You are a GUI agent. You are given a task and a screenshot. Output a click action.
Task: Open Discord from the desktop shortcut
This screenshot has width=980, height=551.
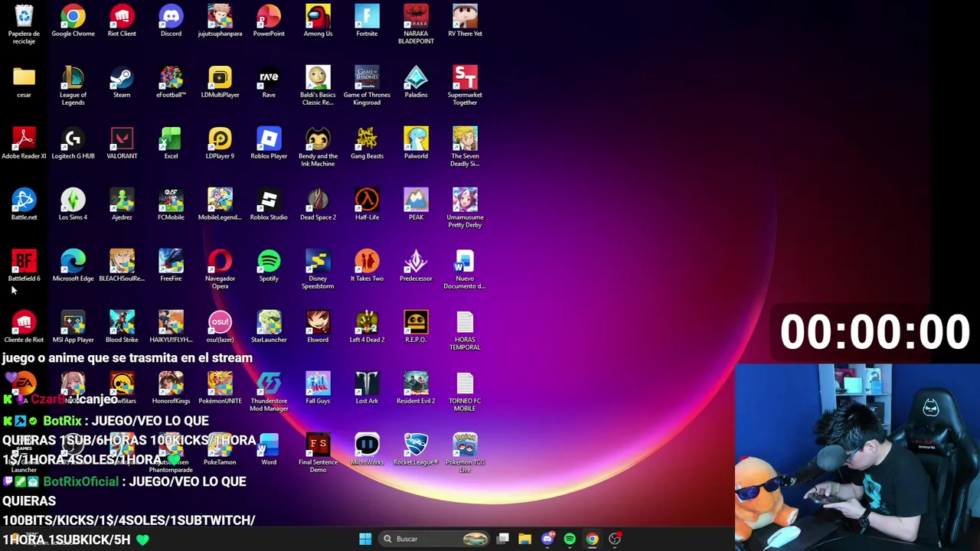pyautogui.click(x=171, y=21)
